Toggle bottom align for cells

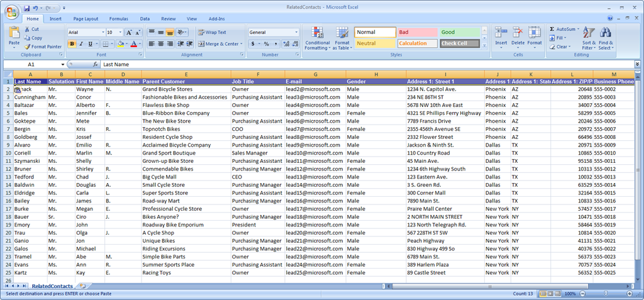pos(170,33)
